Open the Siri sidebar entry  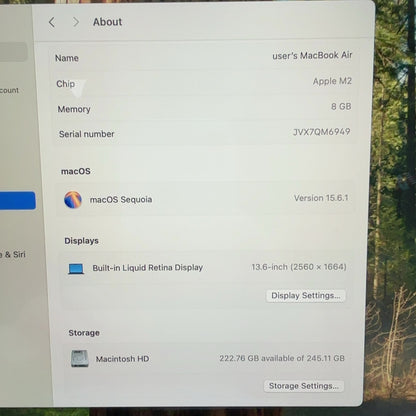tap(13, 255)
